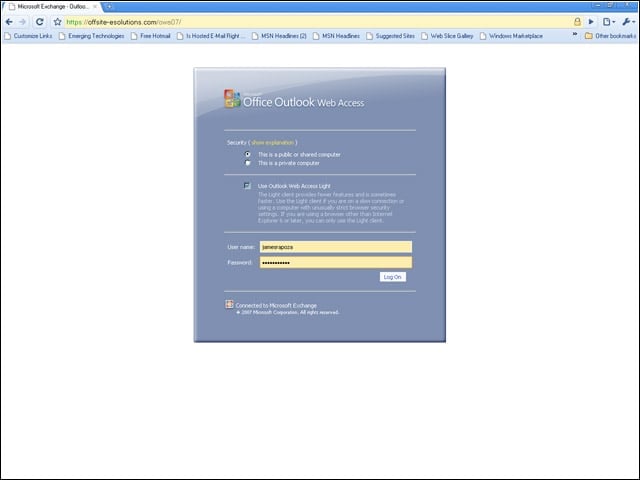Expand the bookmarks overflow chevron
Image resolution: width=640 pixels, height=480 pixels.
click(x=575, y=35)
